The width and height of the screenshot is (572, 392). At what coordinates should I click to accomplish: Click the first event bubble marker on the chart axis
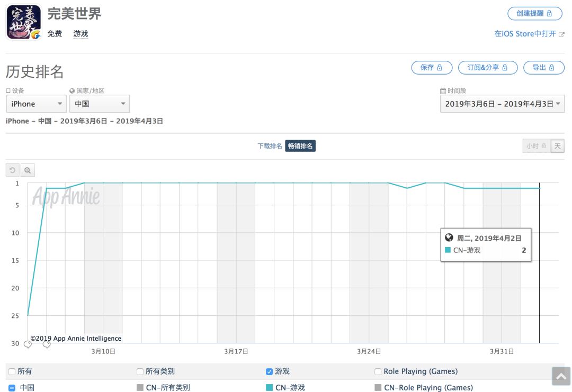pos(28,344)
